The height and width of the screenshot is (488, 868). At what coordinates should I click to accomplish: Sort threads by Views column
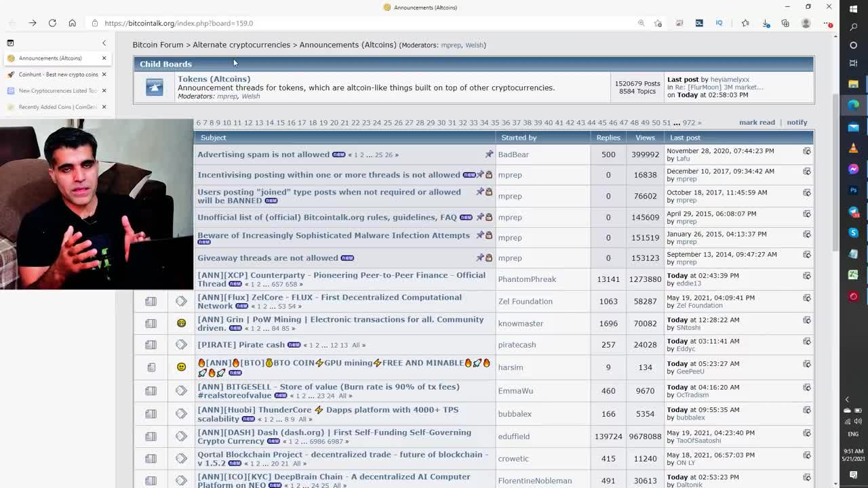click(x=645, y=138)
